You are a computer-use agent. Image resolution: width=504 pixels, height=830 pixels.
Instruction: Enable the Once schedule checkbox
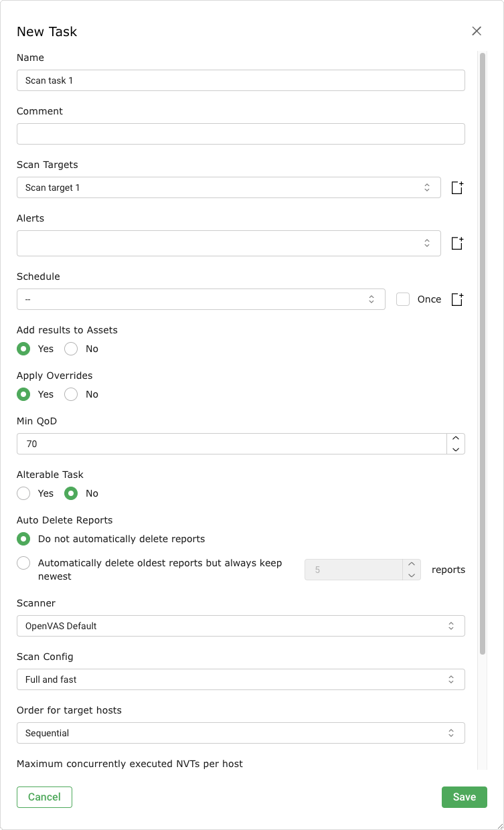(403, 299)
